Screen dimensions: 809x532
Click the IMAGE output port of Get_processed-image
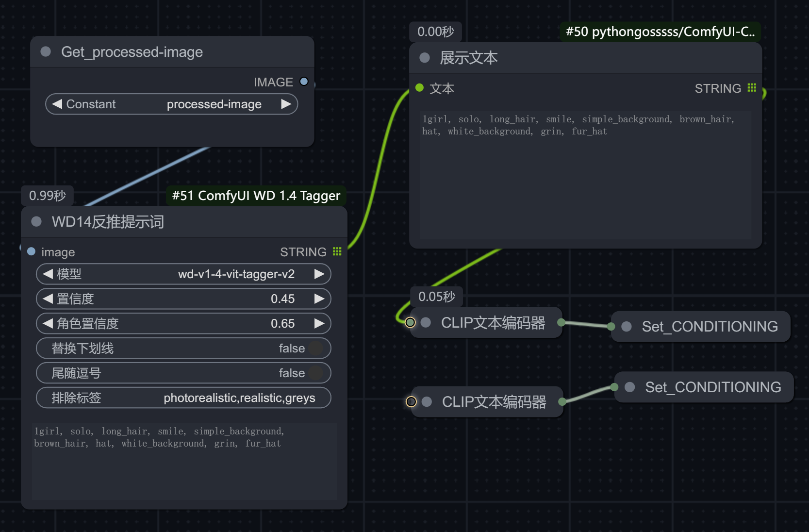pyautogui.click(x=304, y=82)
